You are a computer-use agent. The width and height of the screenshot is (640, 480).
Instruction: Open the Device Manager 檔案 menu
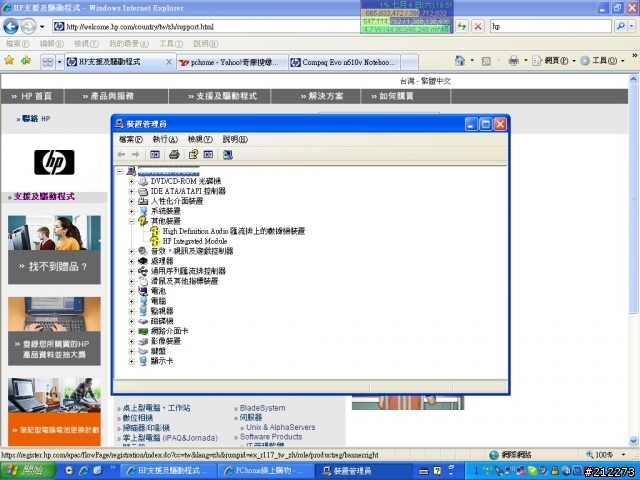click(x=131, y=139)
